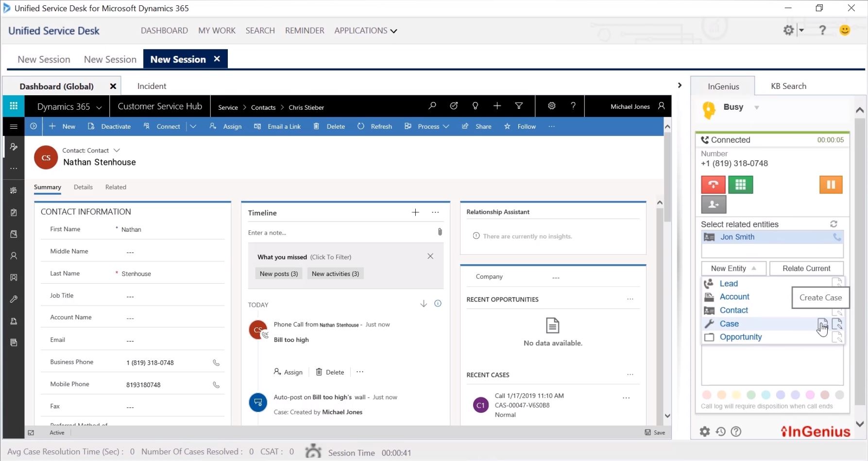Click the search magnifier in the black navigation bar
The width and height of the screenshot is (868, 461).
click(x=432, y=106)
